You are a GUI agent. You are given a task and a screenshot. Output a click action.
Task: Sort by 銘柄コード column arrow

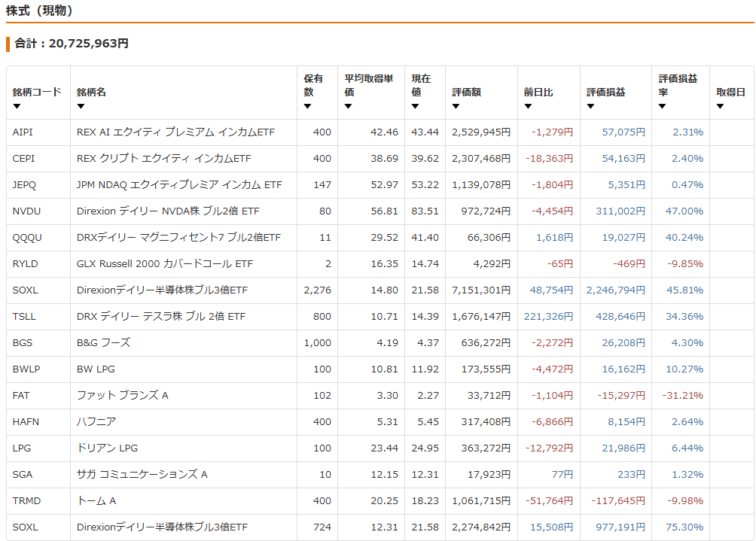(x=17, y=106)
